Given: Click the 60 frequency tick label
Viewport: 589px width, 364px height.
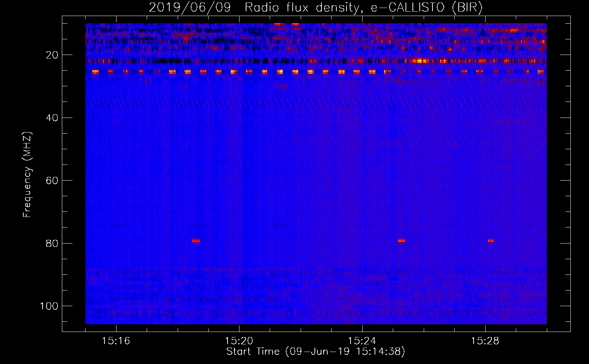Looking at the screenshot, I should [52, 181].
